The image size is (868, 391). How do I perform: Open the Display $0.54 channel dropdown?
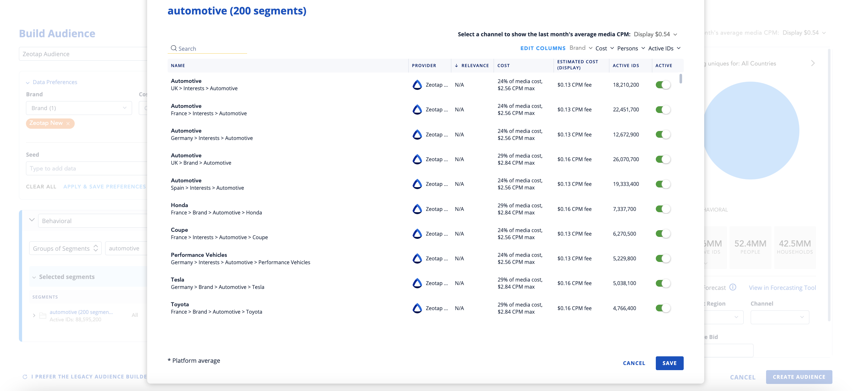pyautogui.click(x=655, y=34)
